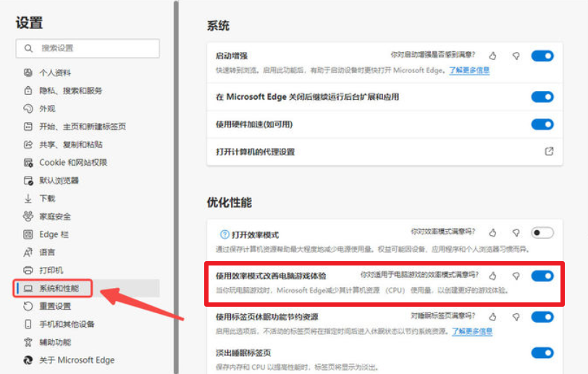This screenshot has width=588, height=374.
Task: Click the help icon beside 打开效率模式
Action: coord(224,234)
